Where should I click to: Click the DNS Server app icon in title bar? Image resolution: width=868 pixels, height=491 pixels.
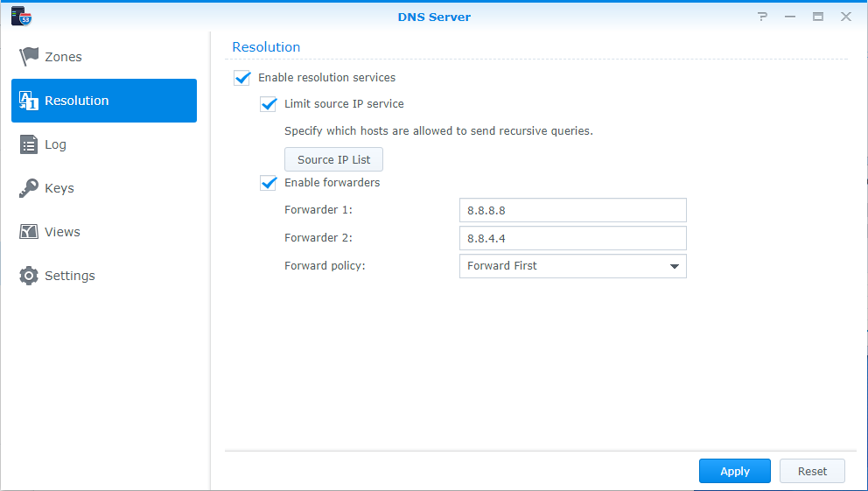(21, 16)
